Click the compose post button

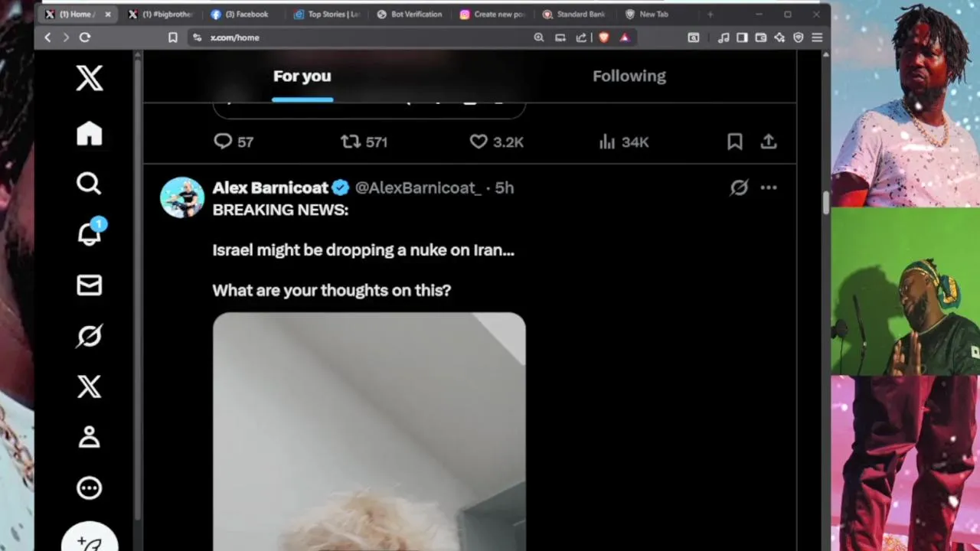90,539
